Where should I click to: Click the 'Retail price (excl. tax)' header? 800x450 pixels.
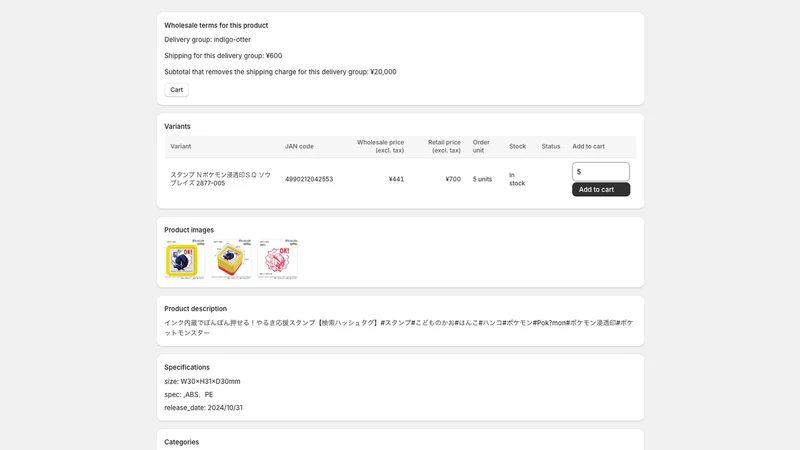point(444,146)
